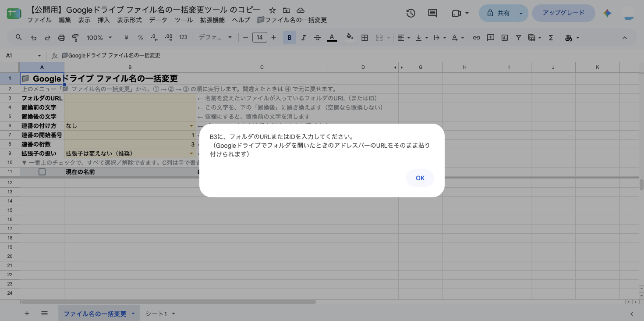This screenshot has width=644, height=321.
Task: Click the create filter funnel icon
Action: point(519,38)
